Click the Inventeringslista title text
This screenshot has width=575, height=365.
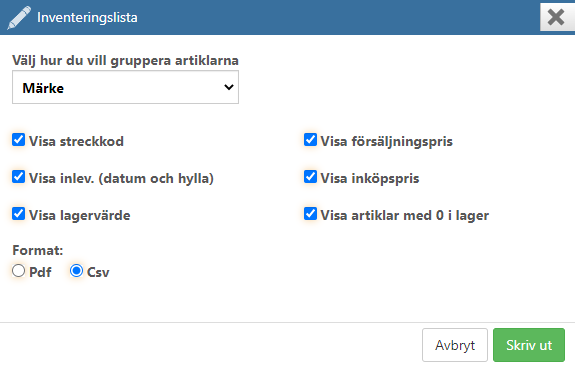87,18
